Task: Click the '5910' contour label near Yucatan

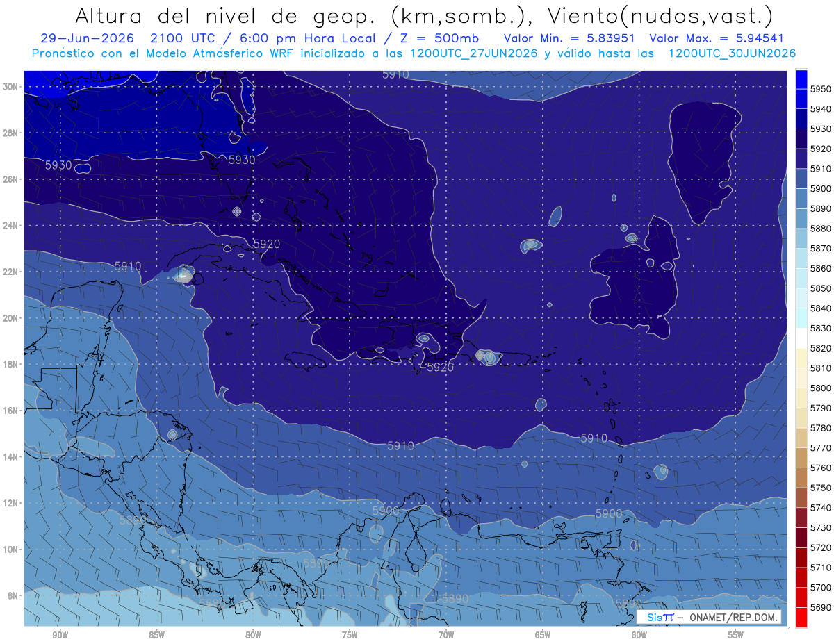Action: pos(127,266)
